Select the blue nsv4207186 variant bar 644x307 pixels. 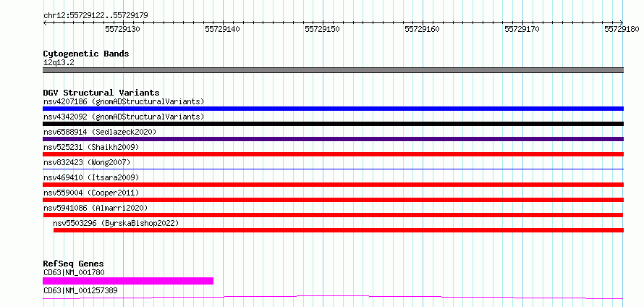[x=333, y=109]
